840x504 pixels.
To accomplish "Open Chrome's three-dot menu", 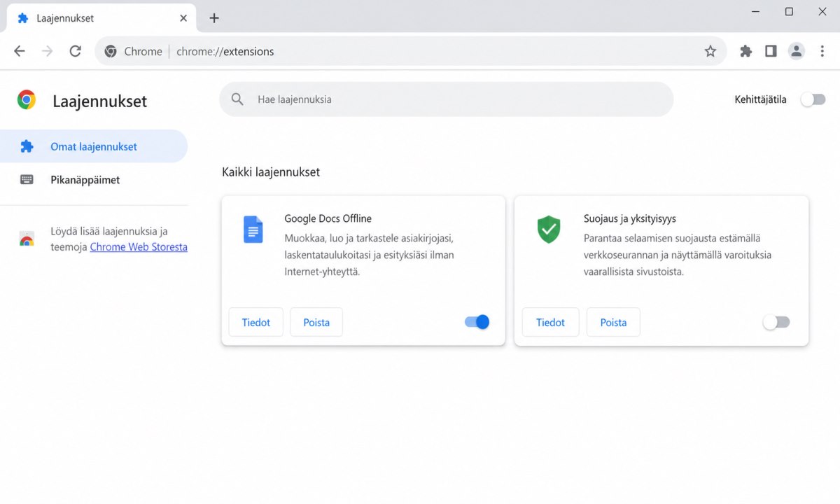I will pyautogui.click(x=822, y=51).
